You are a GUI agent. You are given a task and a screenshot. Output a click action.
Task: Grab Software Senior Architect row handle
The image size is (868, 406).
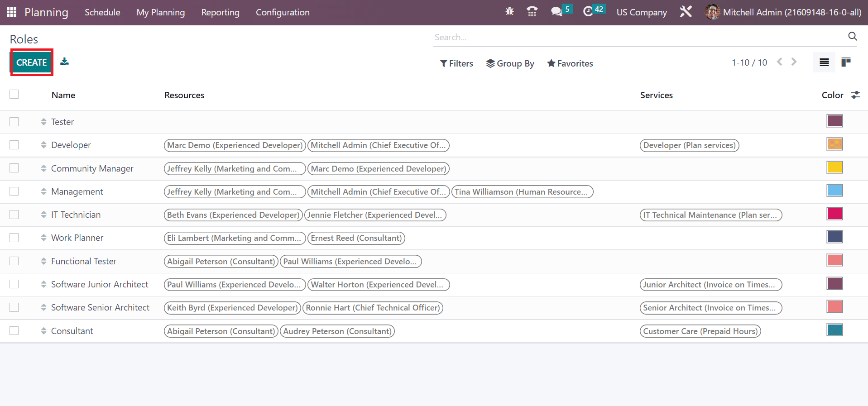click(x=43, y=307)
